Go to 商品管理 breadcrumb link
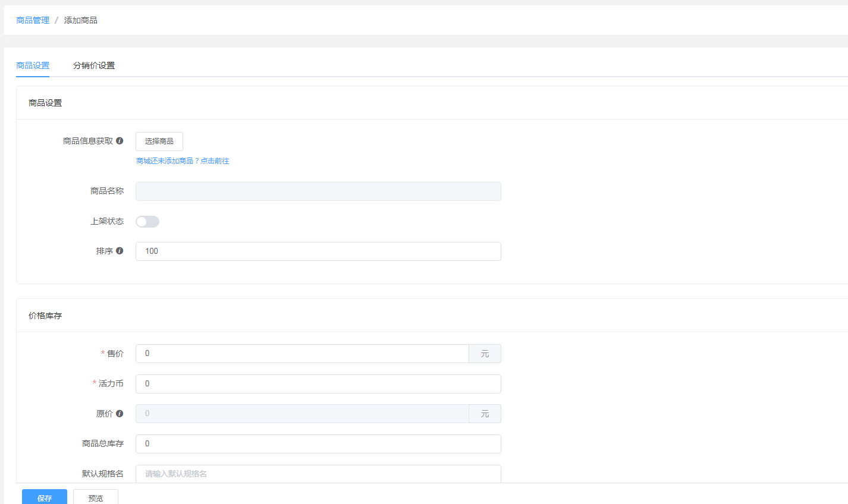848x504 pixels. 33,20
